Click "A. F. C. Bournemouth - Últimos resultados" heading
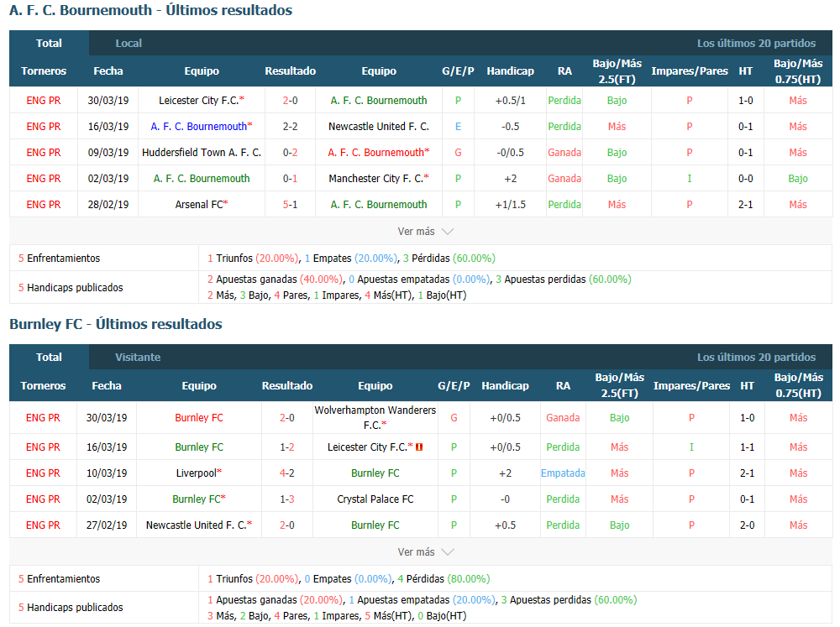 click(151, 10)
